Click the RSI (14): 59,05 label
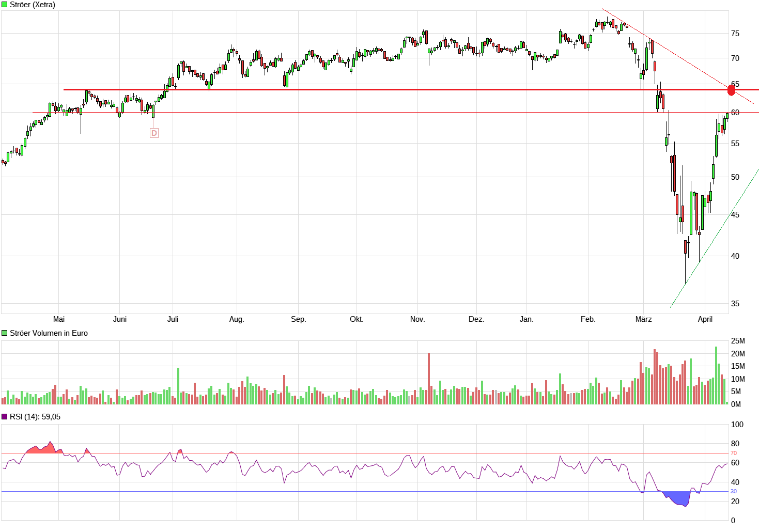 point(35,417)
